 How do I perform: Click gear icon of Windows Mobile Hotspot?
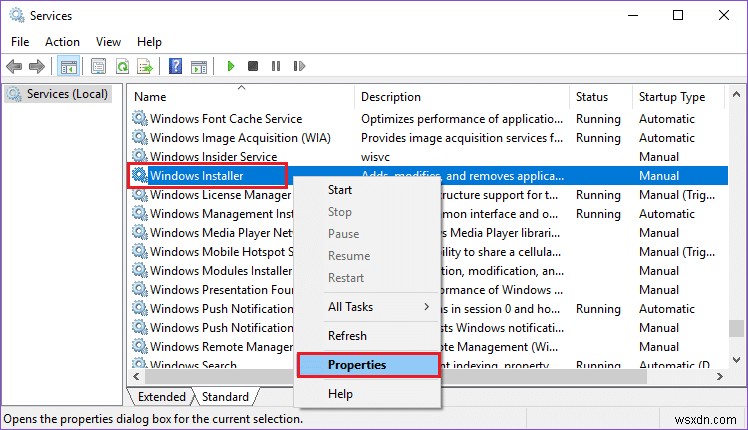click(140, 251)
